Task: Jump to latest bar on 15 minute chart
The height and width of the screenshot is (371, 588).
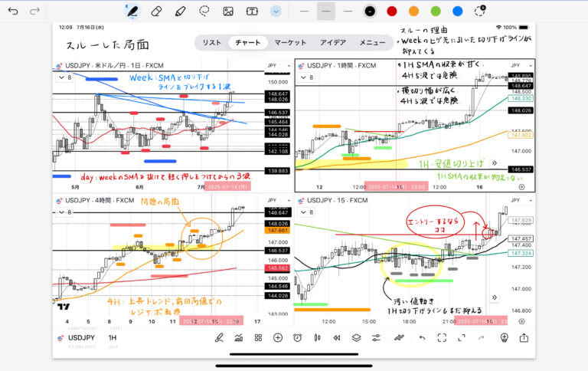Action: tap(495, 297)
